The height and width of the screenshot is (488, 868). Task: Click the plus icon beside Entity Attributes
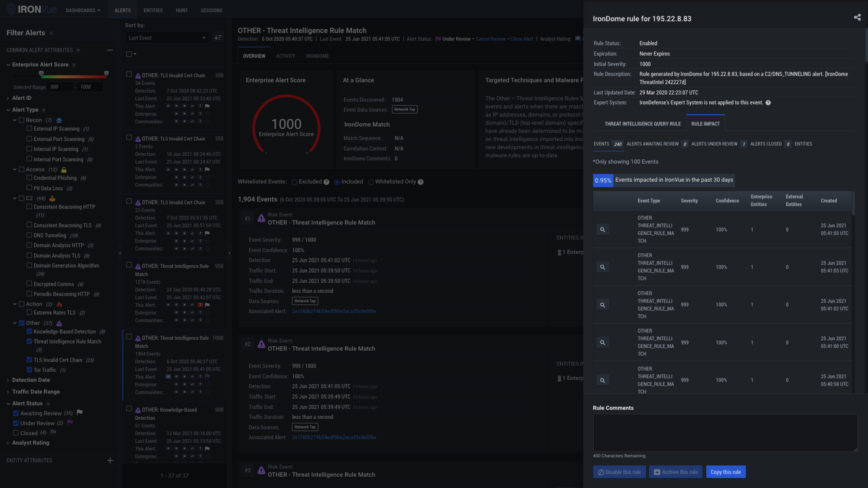click(x=110, y=460)
